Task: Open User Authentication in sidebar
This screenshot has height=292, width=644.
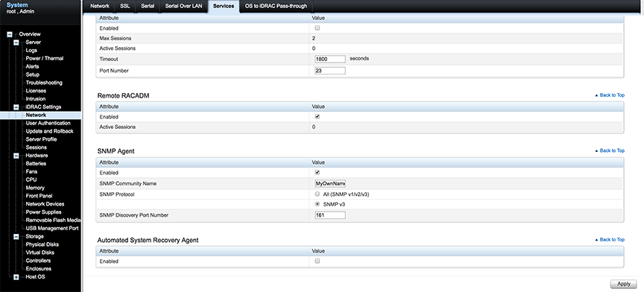Action: 48,123
